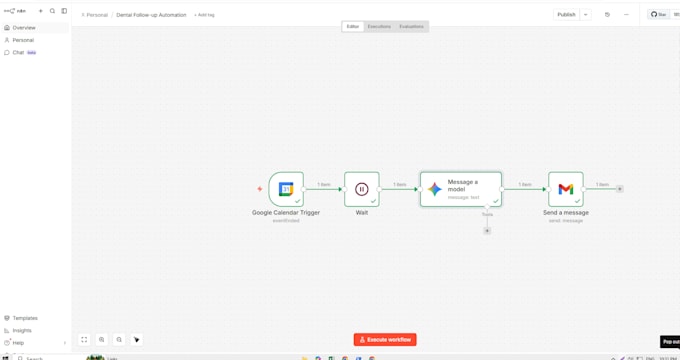Click the Wait node label text
The width and height of the screenshot is (680, 360).
click(x=362, y=213)
